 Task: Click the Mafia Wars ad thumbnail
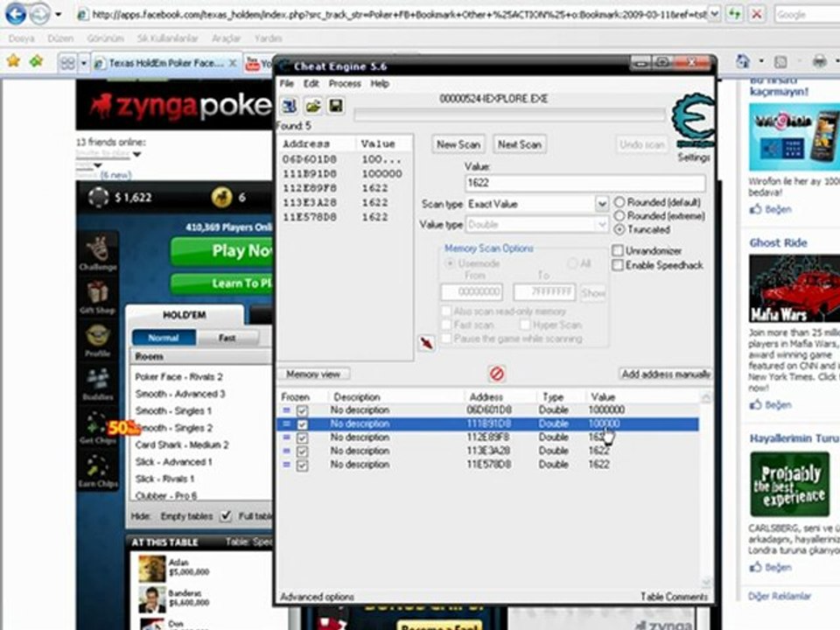point(794,288)
